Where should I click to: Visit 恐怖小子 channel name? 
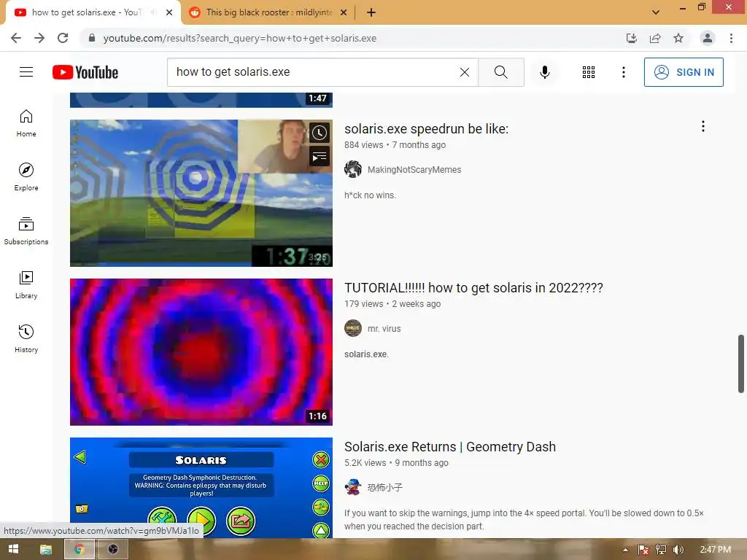coord(385,488)
